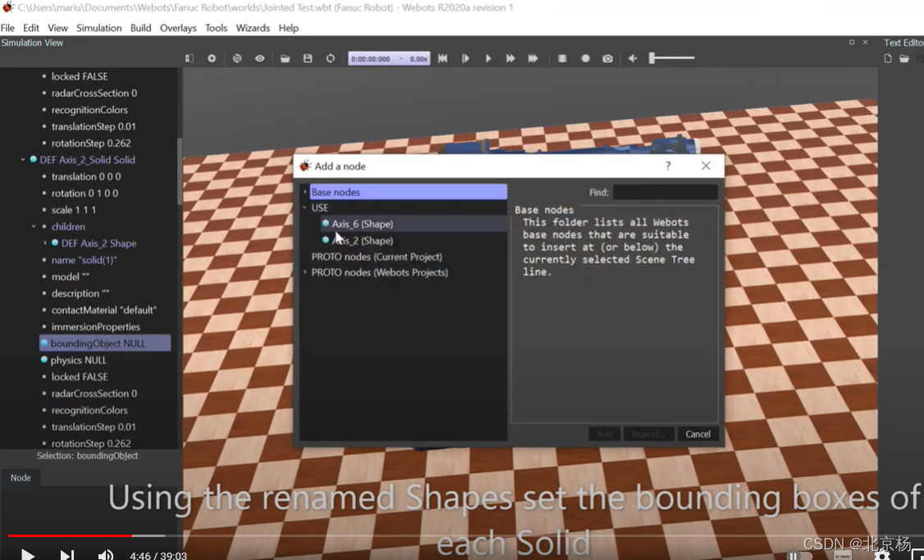924x560 pixels.
Task: Select name "solid(1)" field
Action: pyautogui.click(x=85, y=260)
